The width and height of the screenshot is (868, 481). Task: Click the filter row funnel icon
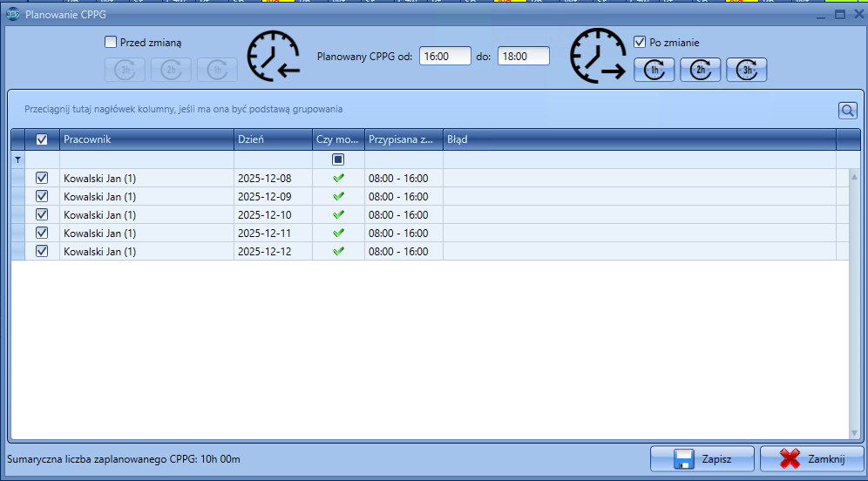pos(18,160)
